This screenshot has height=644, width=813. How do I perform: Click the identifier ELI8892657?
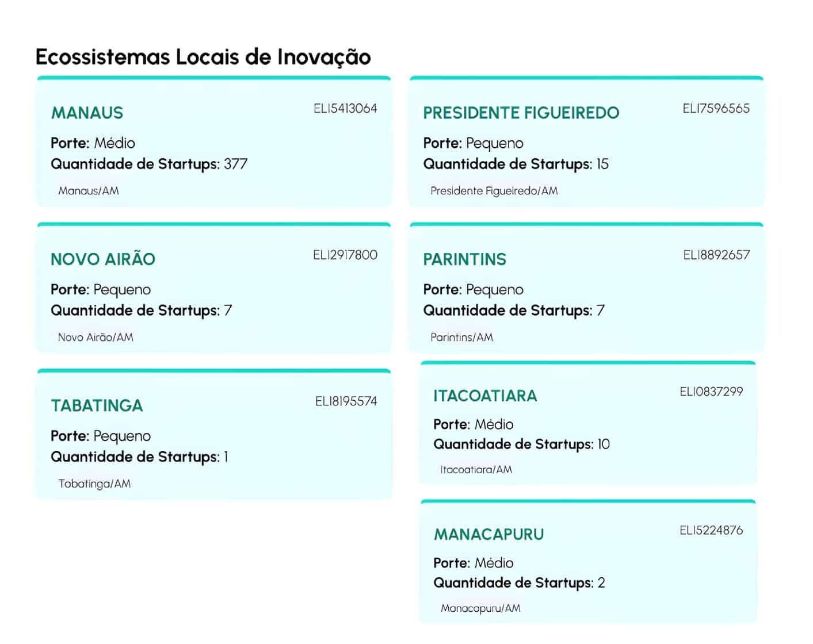pos(716,255)
